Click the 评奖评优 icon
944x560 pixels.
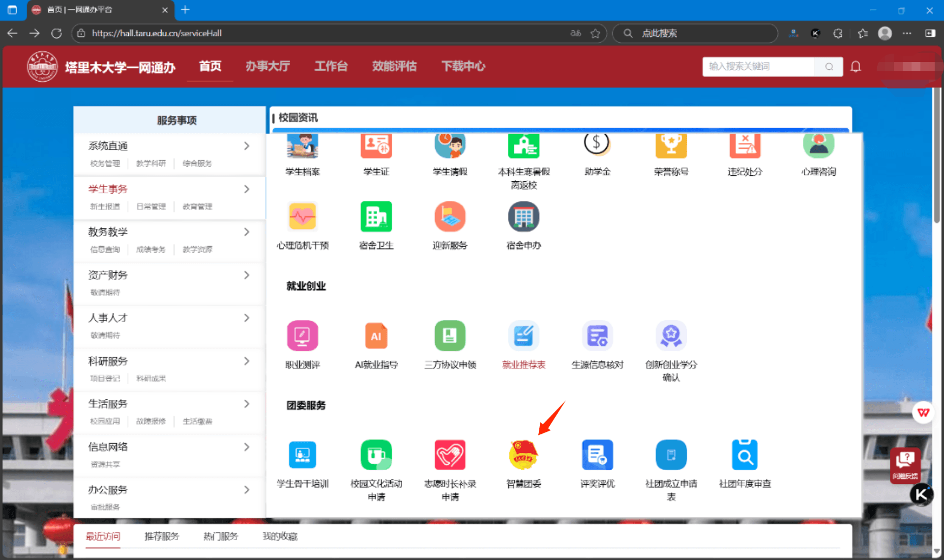pos(597,455)
